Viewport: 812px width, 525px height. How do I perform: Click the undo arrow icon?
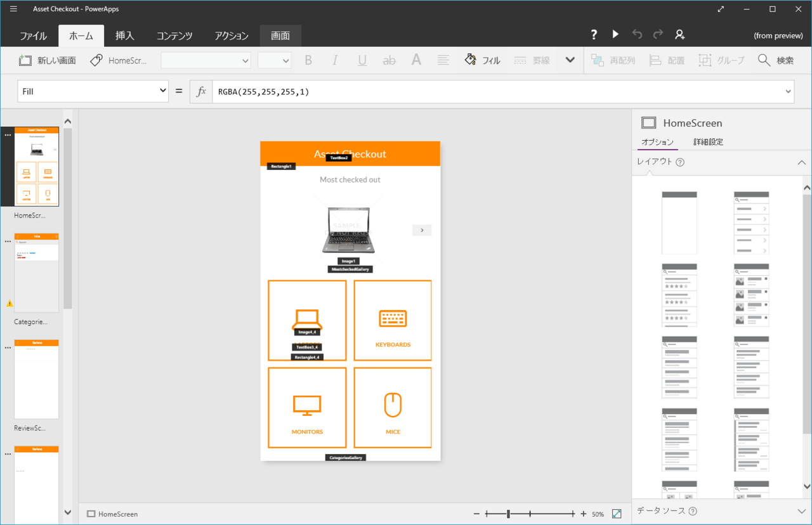637,35
